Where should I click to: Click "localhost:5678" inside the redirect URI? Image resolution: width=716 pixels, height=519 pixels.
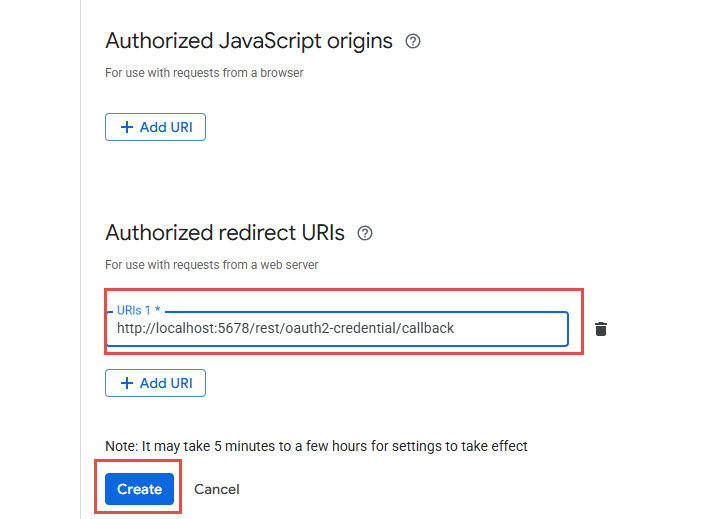206,328
